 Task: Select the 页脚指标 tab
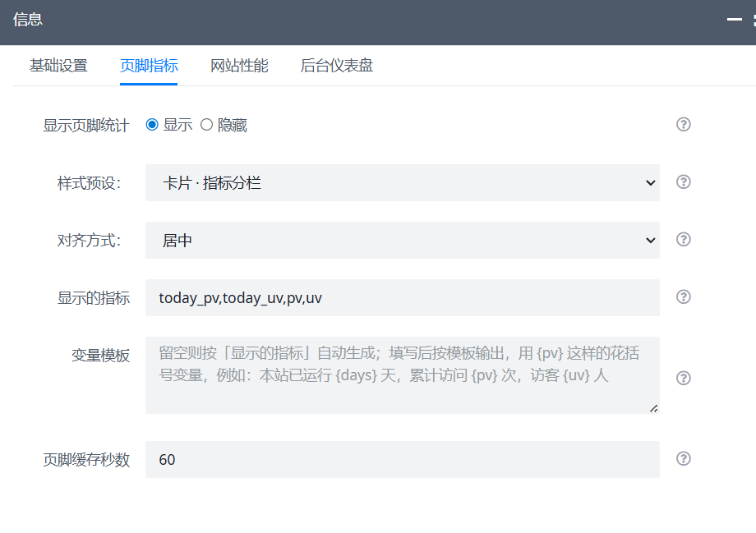(149, 66)
